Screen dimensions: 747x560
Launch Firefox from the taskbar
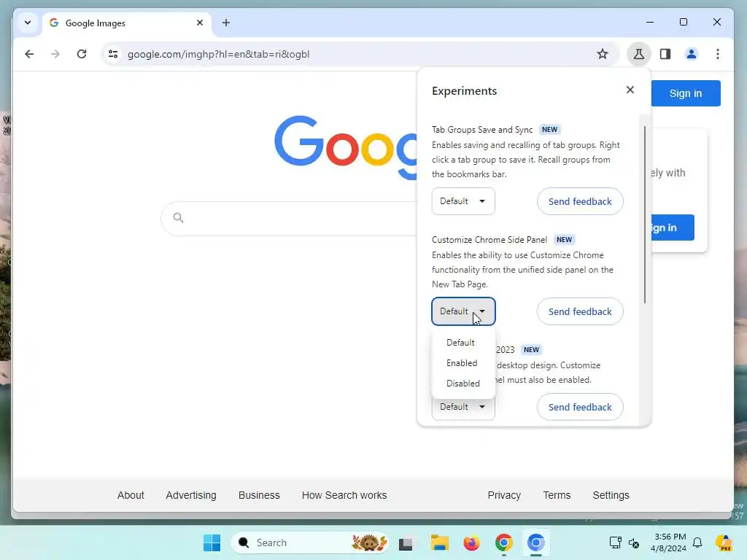471,542
